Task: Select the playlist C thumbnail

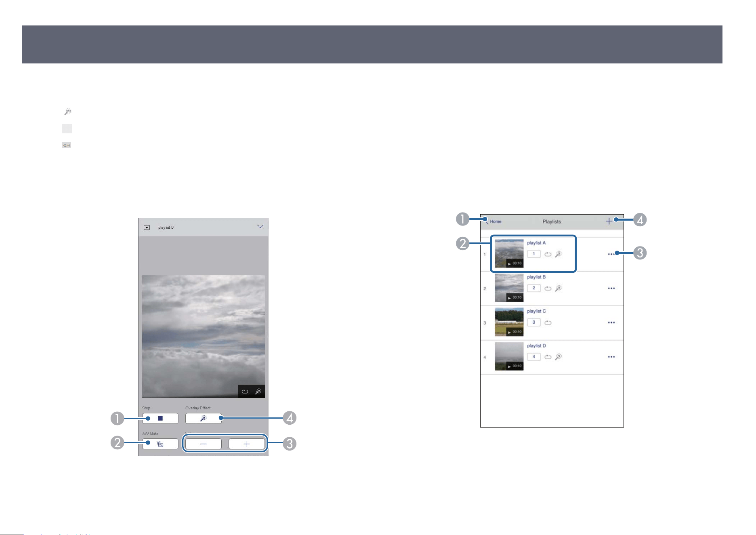Action: [509, 322]
